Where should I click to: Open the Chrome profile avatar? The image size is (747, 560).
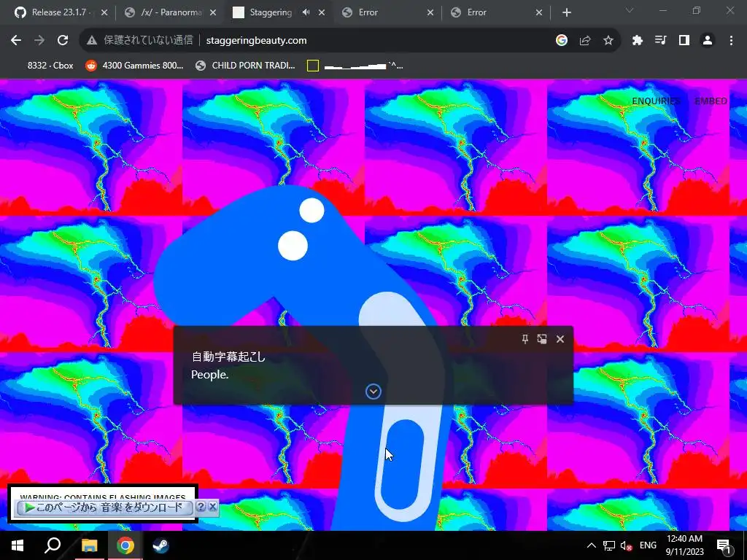(x=708, y=41)
